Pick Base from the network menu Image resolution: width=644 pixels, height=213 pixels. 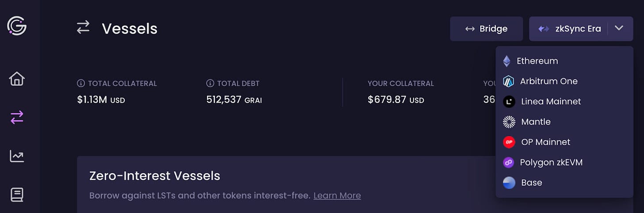531,183
